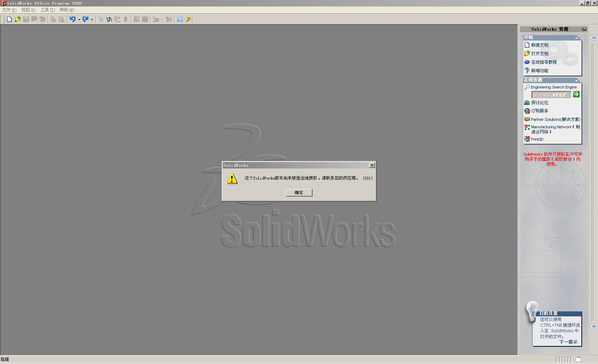Click the SolidWorks 资源 pane title
Image resolution: width=598 pixels, height=364 pixels.
[x=550, y=29]
